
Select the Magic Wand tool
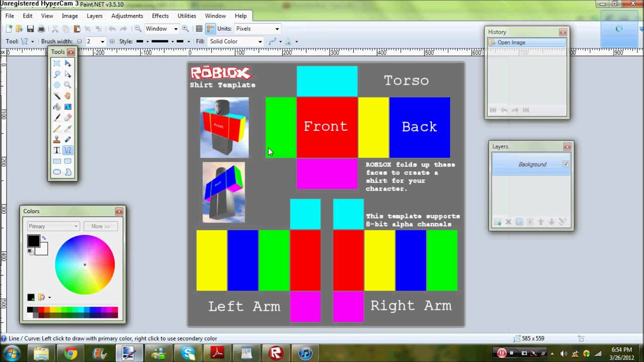[57, 96]
